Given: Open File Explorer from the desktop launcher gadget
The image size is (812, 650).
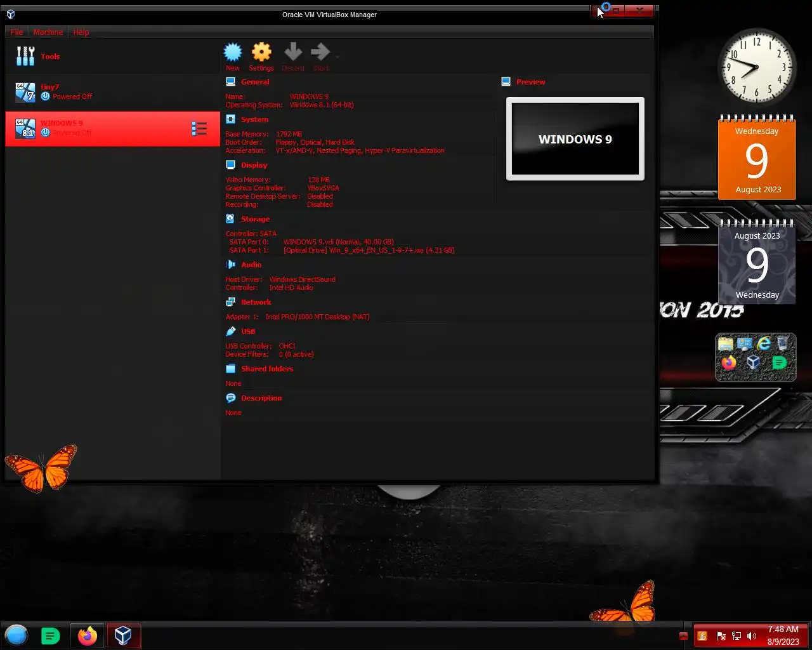Looking at the screenshot, I should (726, 343).
